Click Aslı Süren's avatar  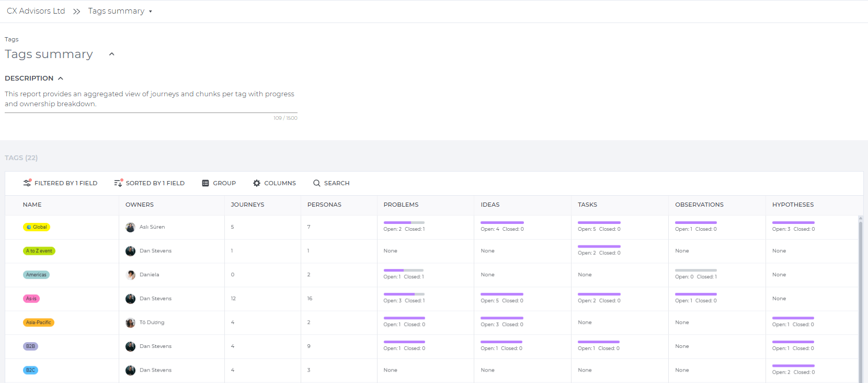point(131,227)
